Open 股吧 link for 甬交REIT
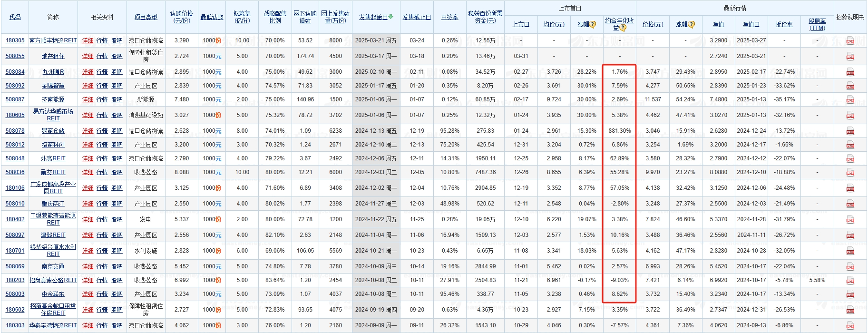The width and height of the screenshot is (868, 333). click(117, 172)
